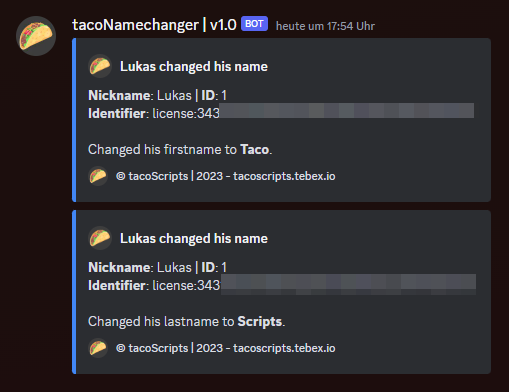
Task: Click the Nickname: Lukas line in the firstname embed
Action: [x=157, y=95]
